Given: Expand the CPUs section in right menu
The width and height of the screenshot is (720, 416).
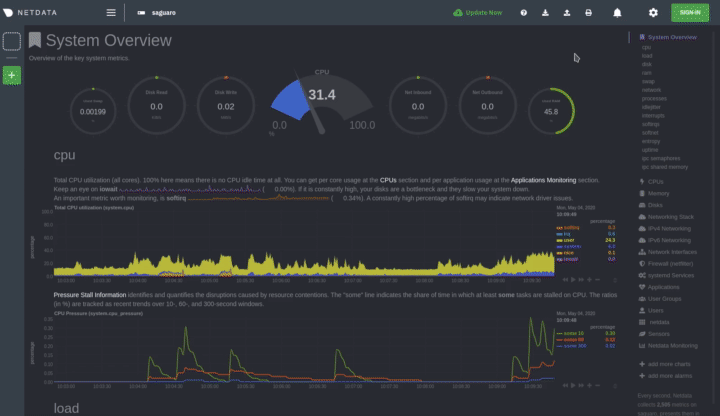Looking at the screenshot, I should click(655, 182).
